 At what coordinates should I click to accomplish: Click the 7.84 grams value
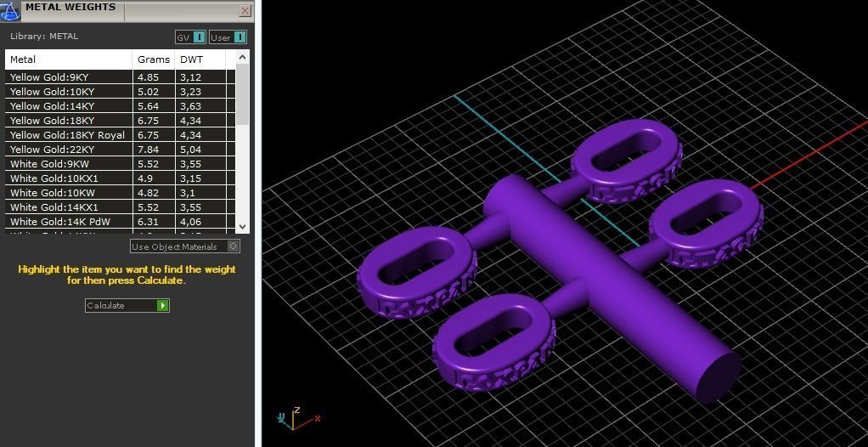148,150
